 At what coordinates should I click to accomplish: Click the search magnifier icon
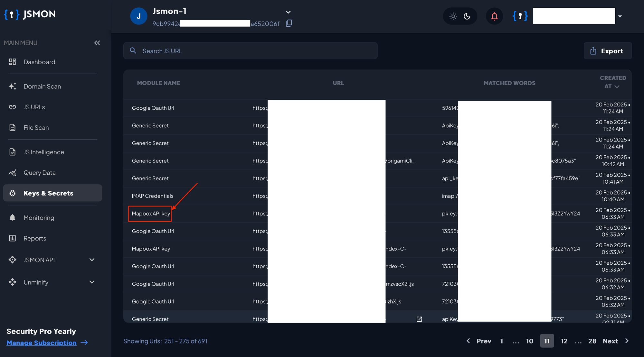(133, 50)
